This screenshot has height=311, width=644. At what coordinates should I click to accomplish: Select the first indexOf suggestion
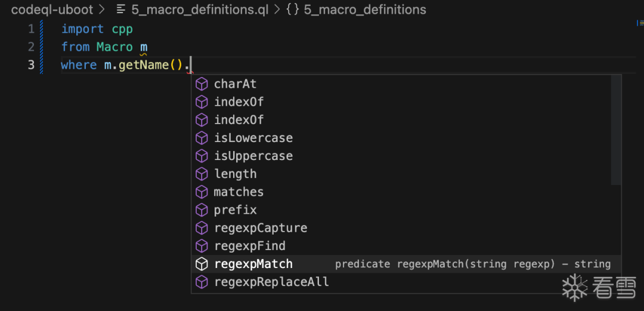pos(239,102)
